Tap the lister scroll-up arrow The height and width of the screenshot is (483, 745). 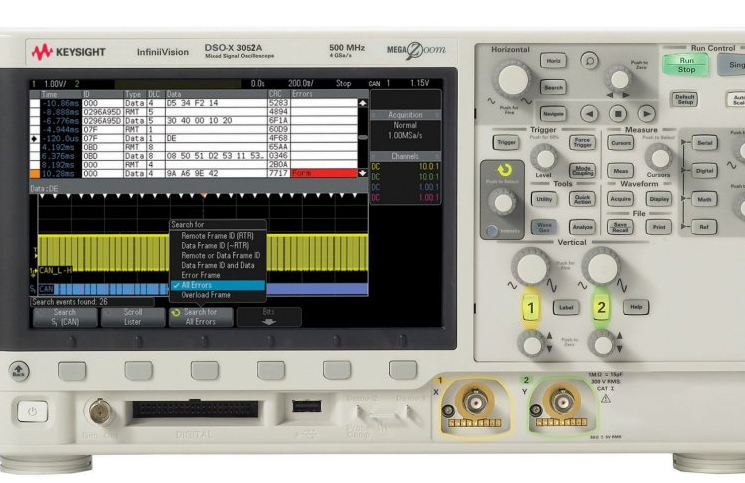pyautogui.click(x=363, y=103)
